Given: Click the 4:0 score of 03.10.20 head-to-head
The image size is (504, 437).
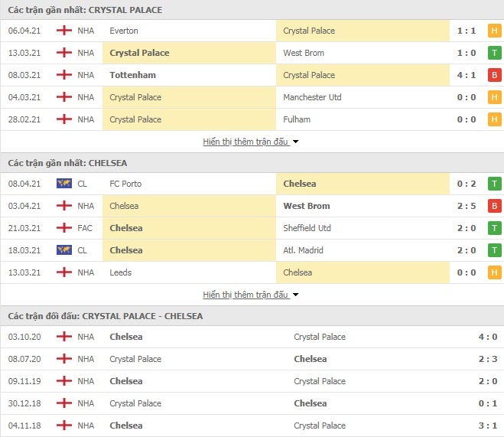Looking at the screenshot, I should point(488,337).
